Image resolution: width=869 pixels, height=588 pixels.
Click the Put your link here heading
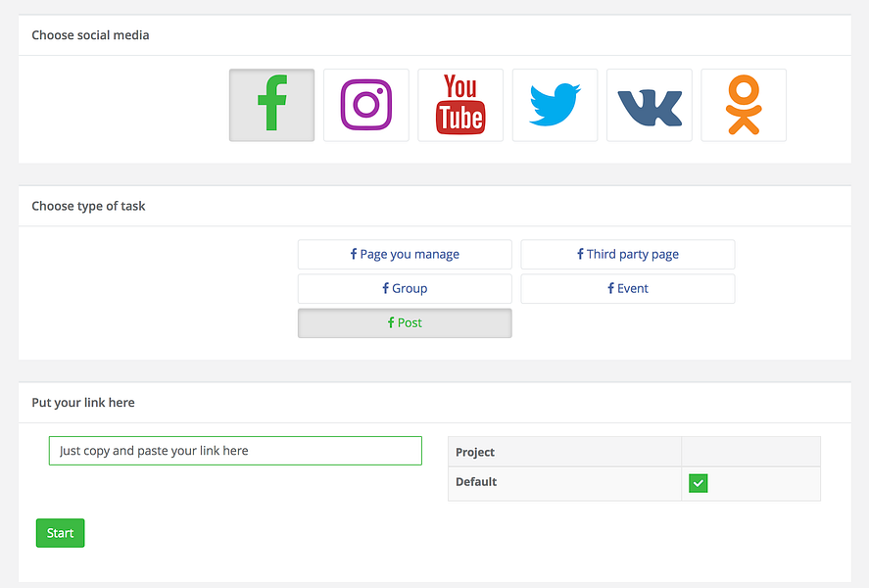(x=83, y=403)
